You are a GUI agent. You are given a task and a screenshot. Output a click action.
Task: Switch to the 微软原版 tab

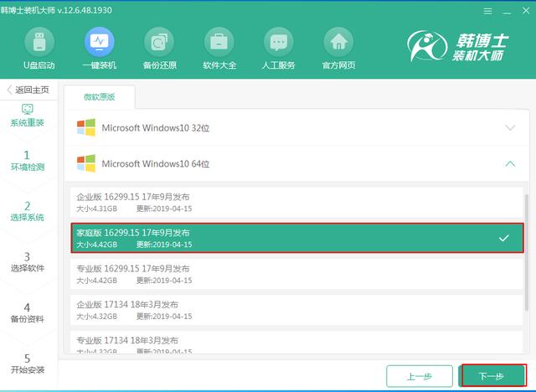(99, 97)
